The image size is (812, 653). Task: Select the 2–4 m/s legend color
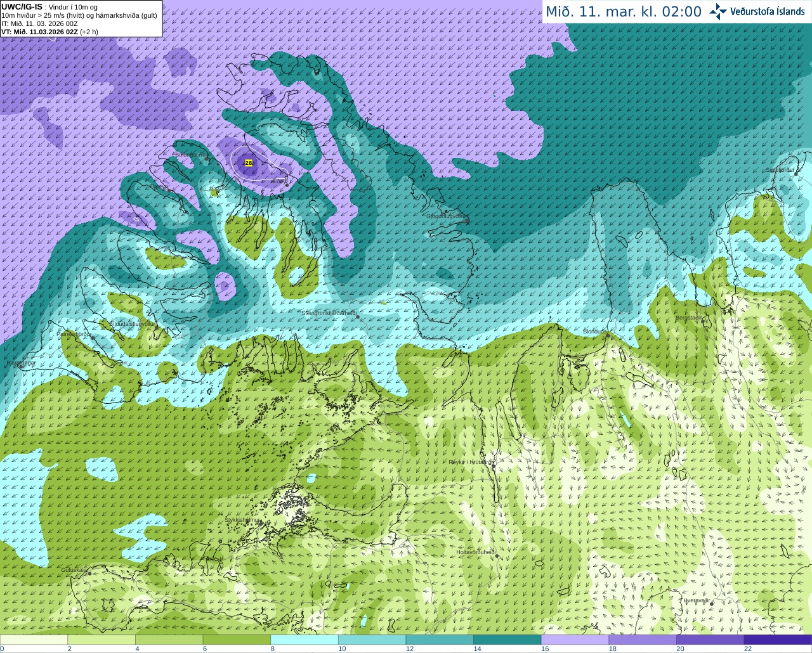click(x=101, y=640)
